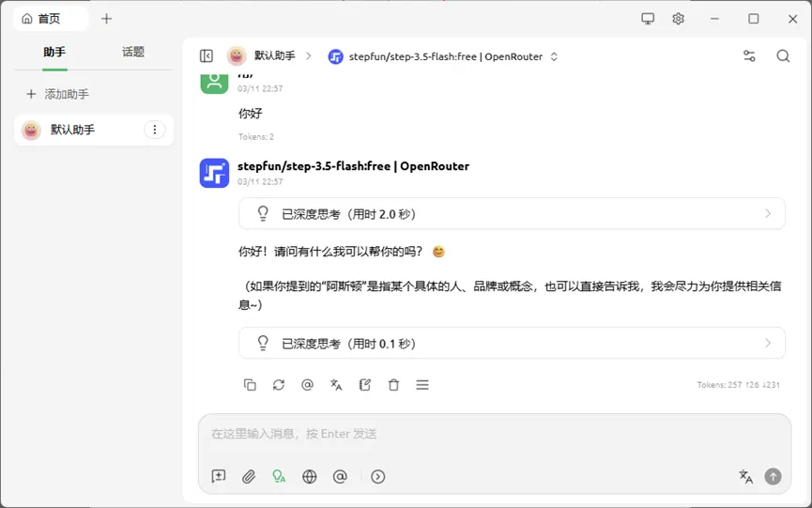Screen dimensions: 812x508
Task: Switch to the 话题 tab
Action: pyautogui.click(x=133, y=52)
